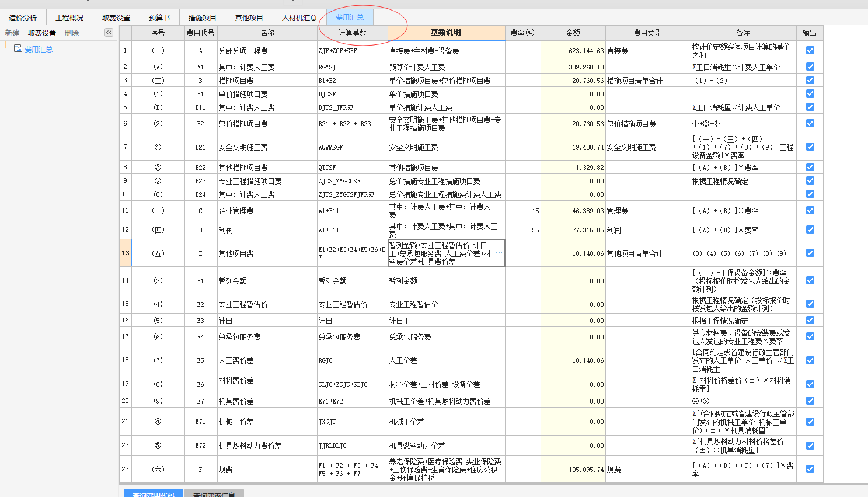
Task: Select the ZJF+ZCF+SBF calculation base cell
Action: click(353, 51)
